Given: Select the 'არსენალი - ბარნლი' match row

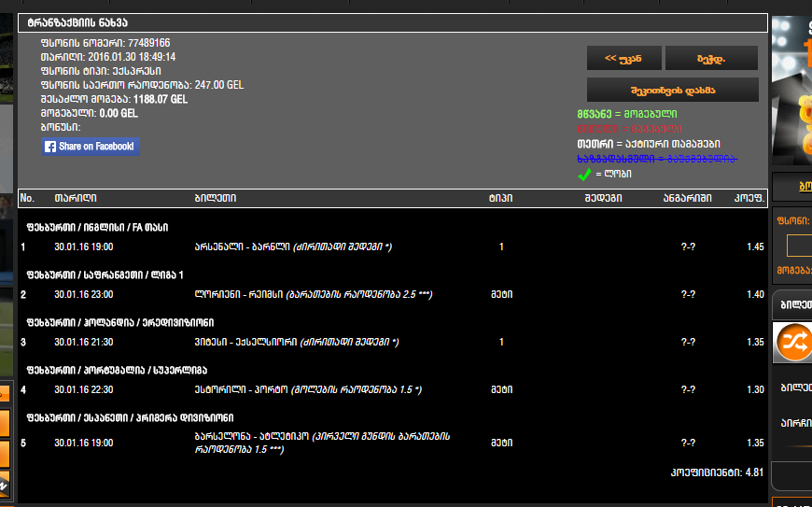Looking at the screenshot, I should click(x=393, y=247).
